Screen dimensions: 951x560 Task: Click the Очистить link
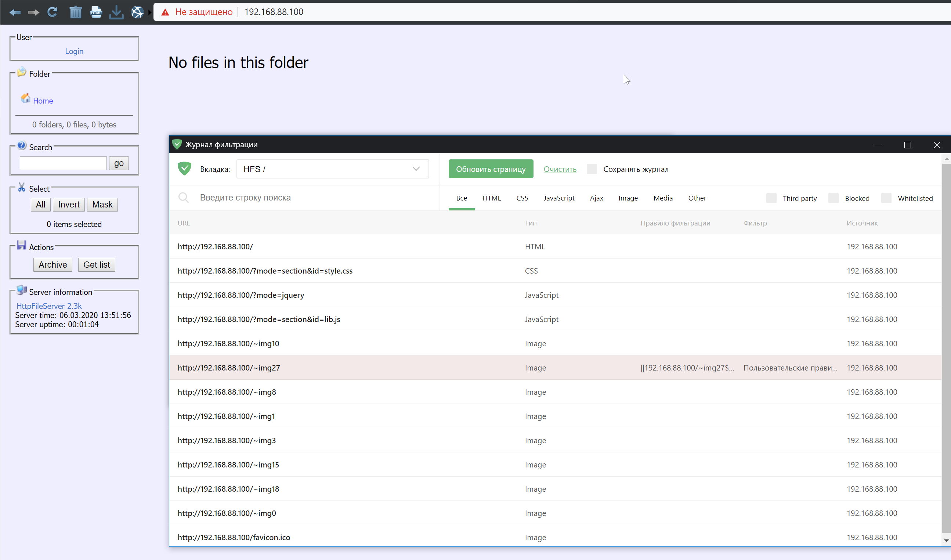click(560, 169)
